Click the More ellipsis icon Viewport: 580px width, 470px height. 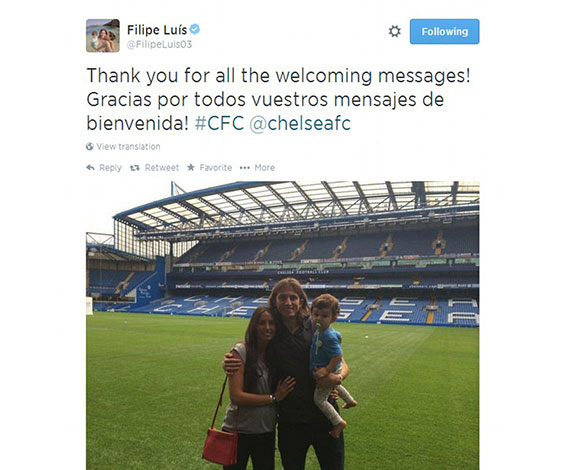(x=245, y=168)
